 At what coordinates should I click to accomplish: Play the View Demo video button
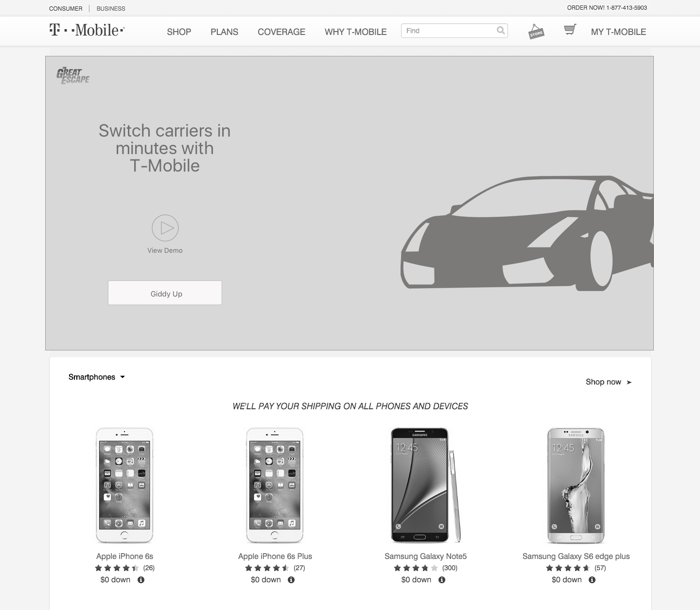165,228
